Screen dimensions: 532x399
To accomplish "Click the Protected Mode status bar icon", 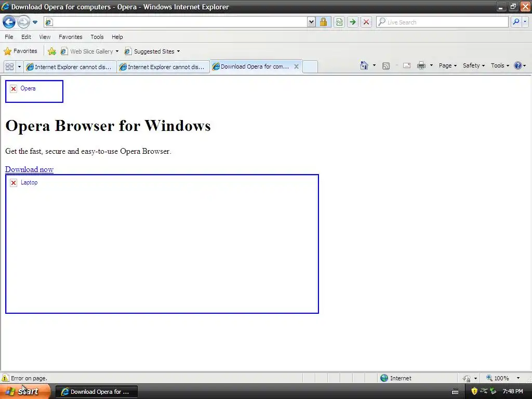I will (x=467, y=378).
